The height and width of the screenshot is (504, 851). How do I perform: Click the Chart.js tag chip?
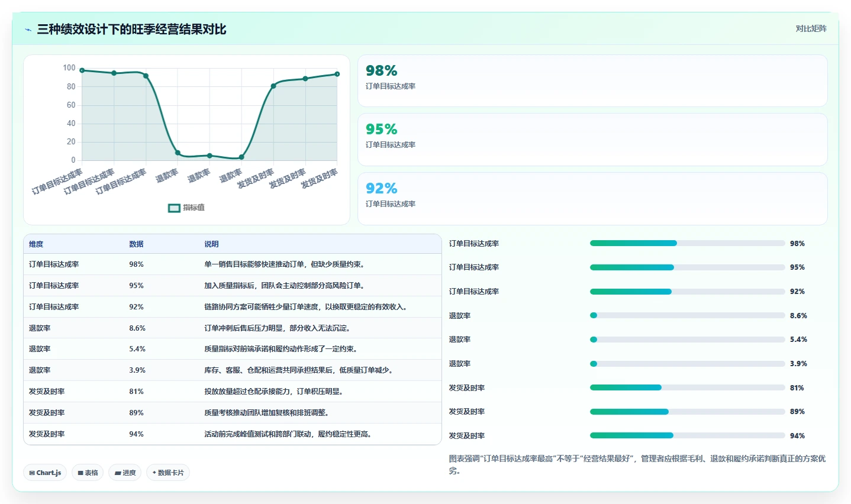[x=45, y=473]
